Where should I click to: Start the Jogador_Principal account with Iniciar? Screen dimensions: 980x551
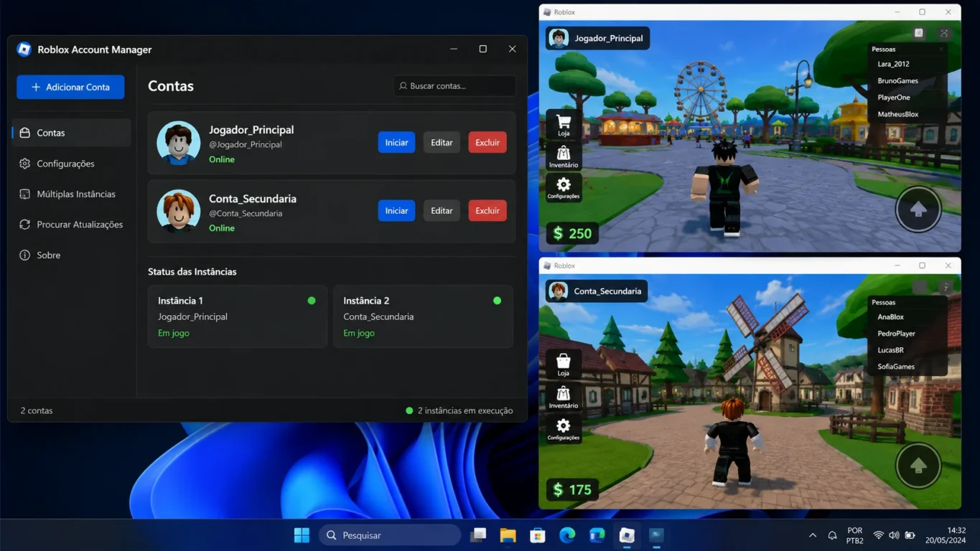coord(396,142)
